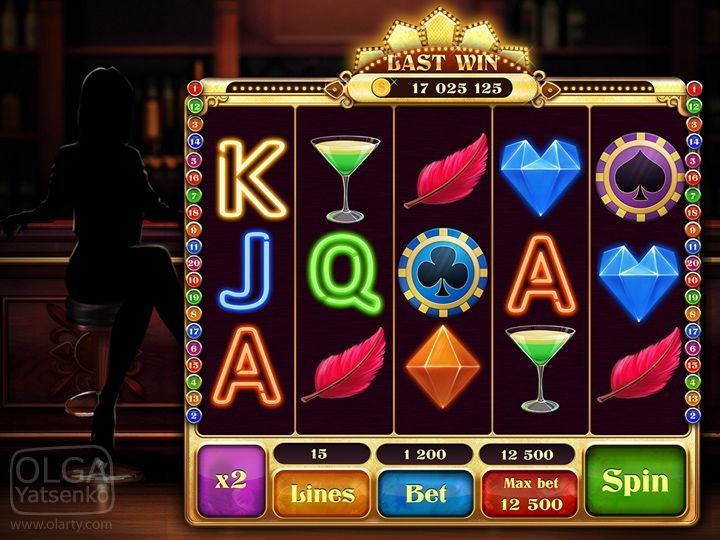720x540 pixels.
Task: Click the green Spin button
Action: (x=636, y=480)
